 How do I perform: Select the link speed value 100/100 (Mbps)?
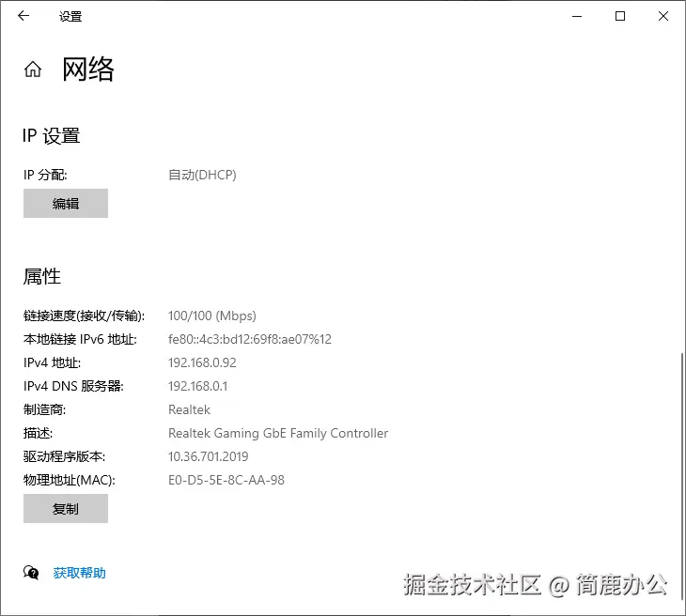click(x=212, y=316)
